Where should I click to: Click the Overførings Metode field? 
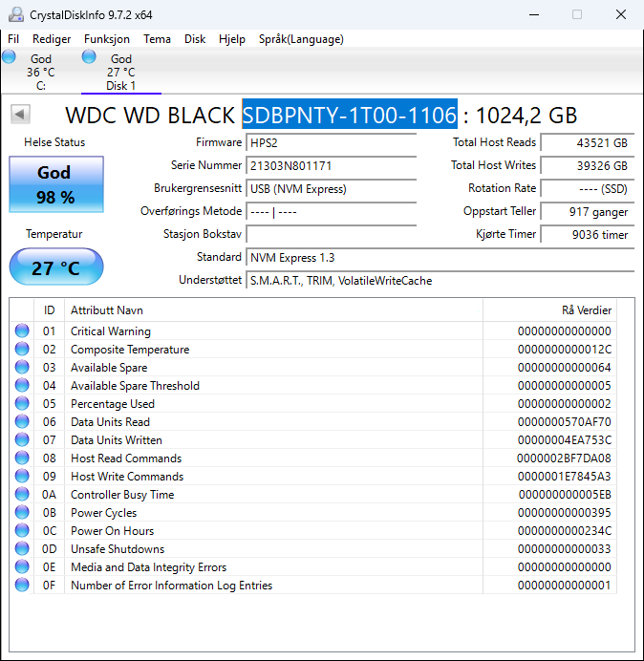331,212
